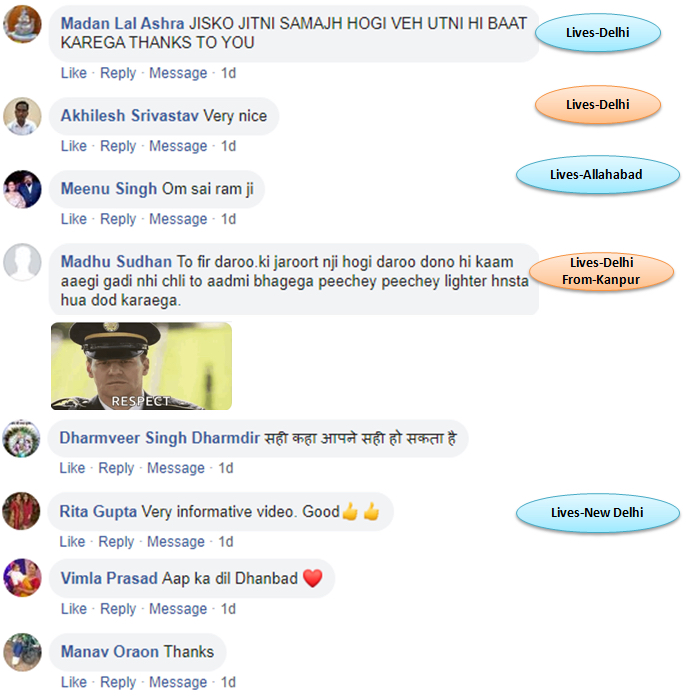This screenshot has height=696, width=686.
Task: Open Vimla Prasad's avatar photo
Action: 22,578
